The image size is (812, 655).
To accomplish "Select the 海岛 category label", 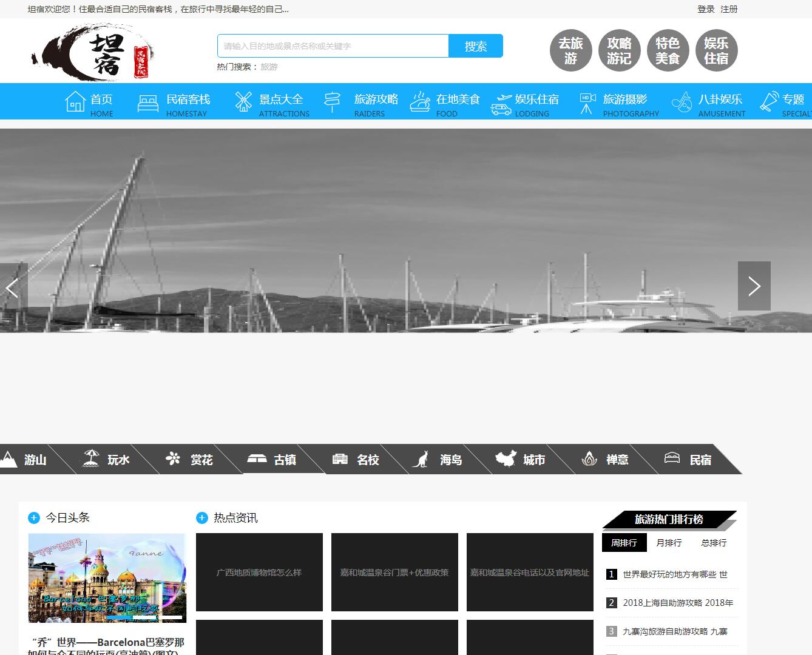I will tap(451, 460).
